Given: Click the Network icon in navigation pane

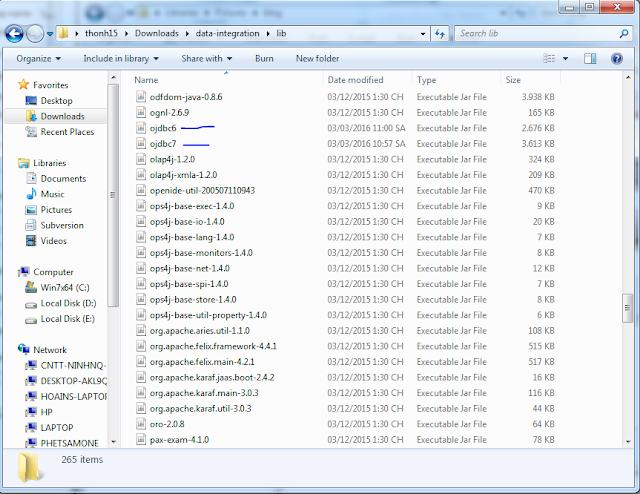Looking at the screenshot, I should (24, 349).
